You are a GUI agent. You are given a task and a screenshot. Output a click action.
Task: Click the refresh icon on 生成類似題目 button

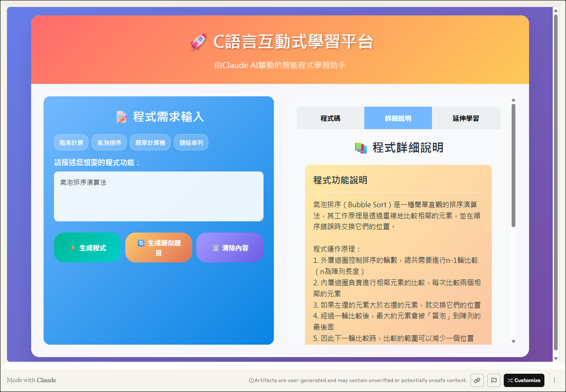(x=141, y=243)
